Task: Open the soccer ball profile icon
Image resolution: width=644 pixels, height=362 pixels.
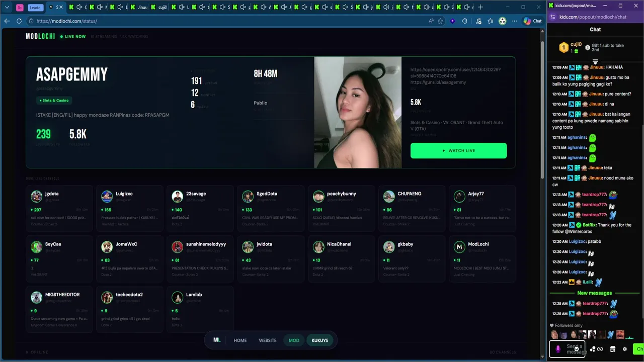Action: click(502, 21)
